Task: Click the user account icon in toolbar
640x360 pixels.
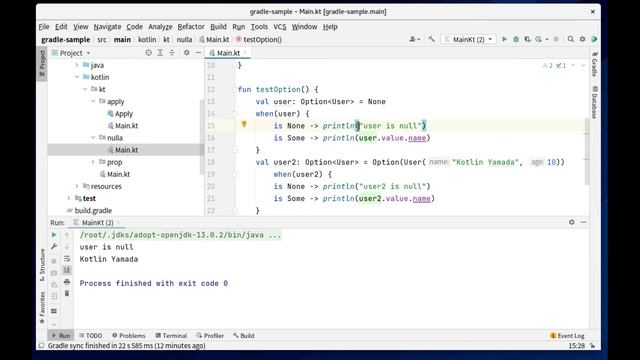Action: pos(413,39)
